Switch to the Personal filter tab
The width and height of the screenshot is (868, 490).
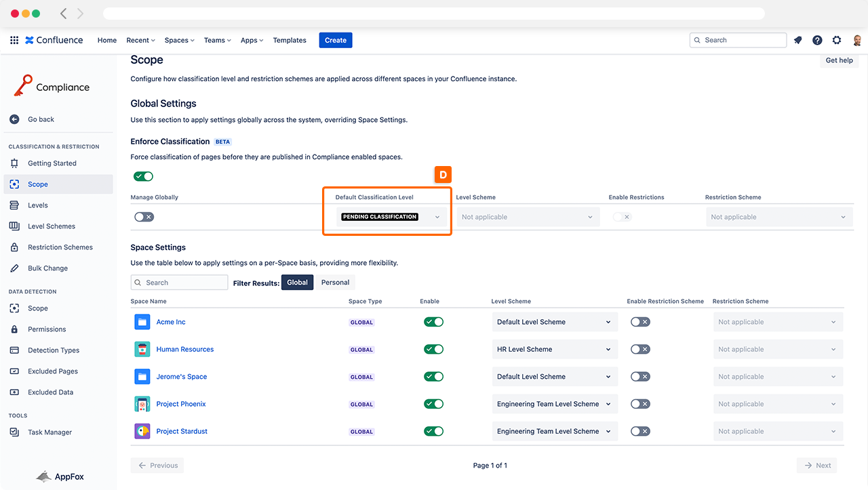(335, 283)
